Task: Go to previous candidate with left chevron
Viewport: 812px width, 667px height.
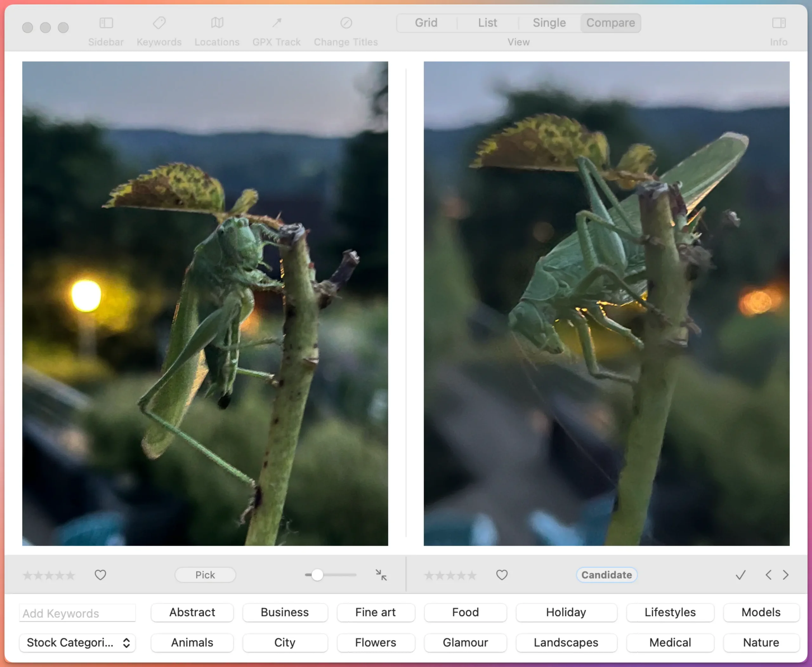Action: (x=768, y=575)
